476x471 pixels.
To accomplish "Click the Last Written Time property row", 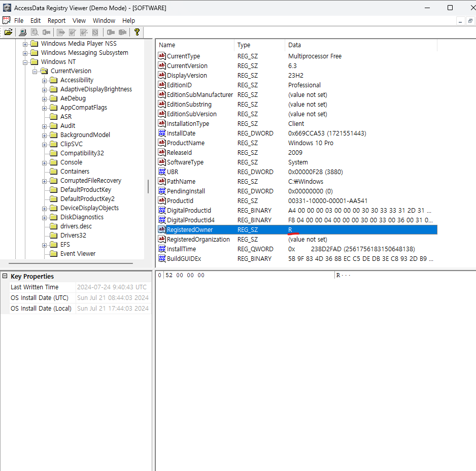I will click(x=81, y=287).
